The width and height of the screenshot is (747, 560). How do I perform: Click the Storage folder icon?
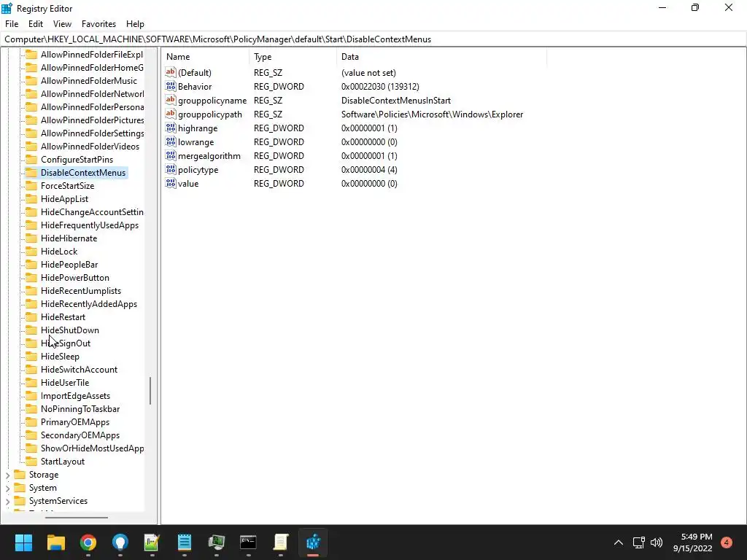(x=20, y=474)
